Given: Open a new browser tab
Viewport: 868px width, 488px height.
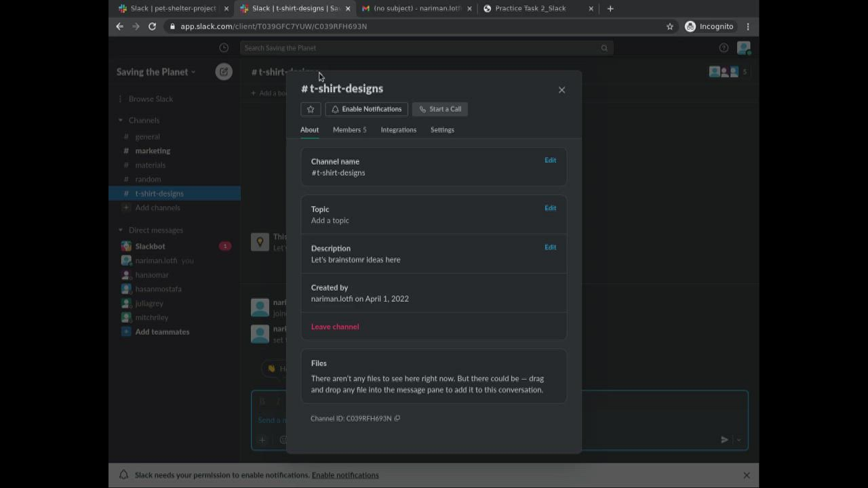Looking at the screenshot, I should (x=610, y=9).
